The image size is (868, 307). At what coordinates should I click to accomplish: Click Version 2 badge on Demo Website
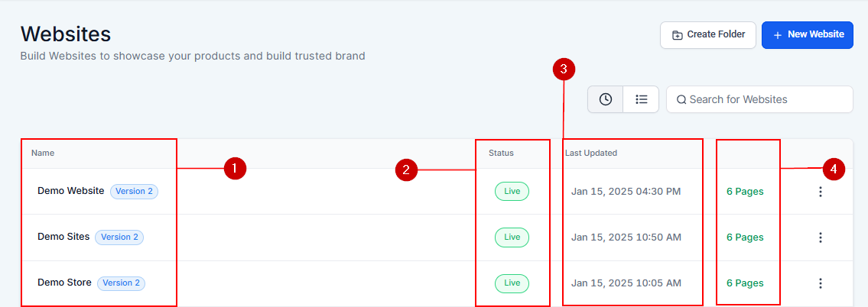point(135,191)
